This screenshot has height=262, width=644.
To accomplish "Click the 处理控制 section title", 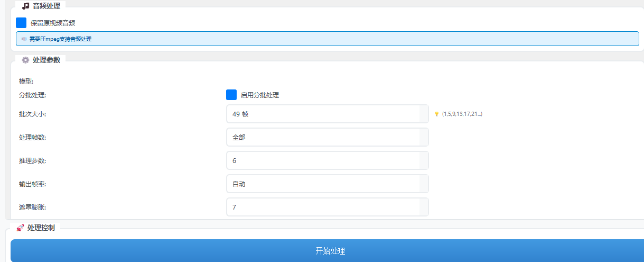I will pos(41,228).
